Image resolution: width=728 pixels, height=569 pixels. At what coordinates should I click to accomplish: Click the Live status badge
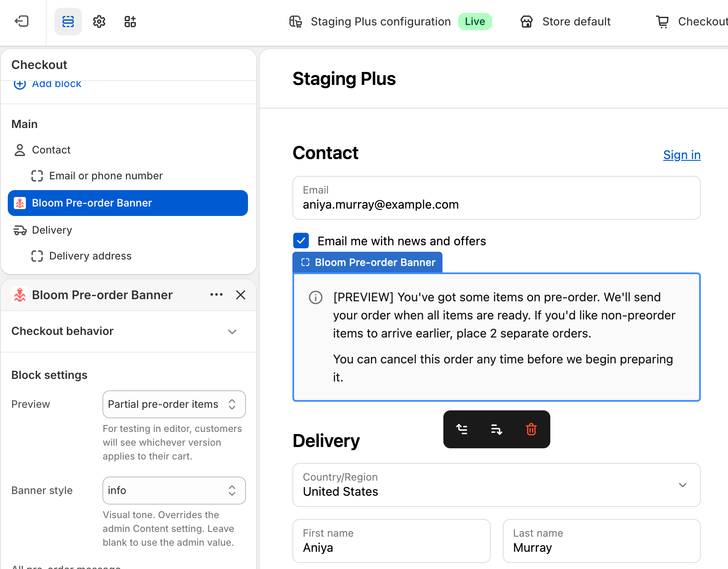tap(475, 22)
